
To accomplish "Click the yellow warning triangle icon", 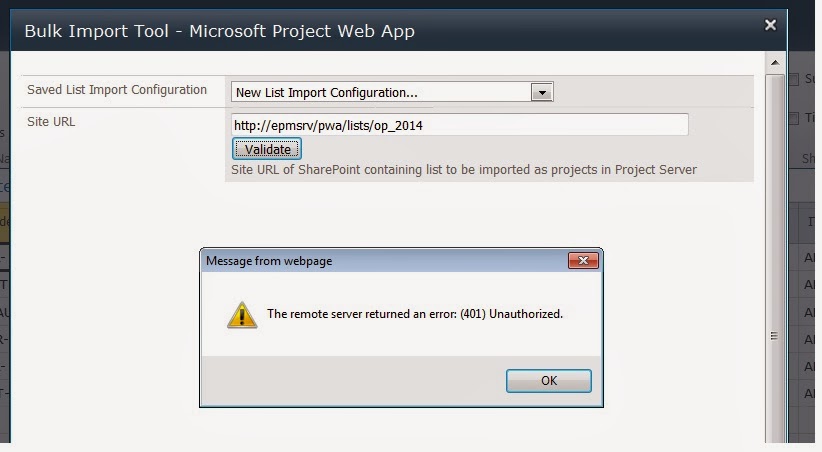I will (241, 314).
